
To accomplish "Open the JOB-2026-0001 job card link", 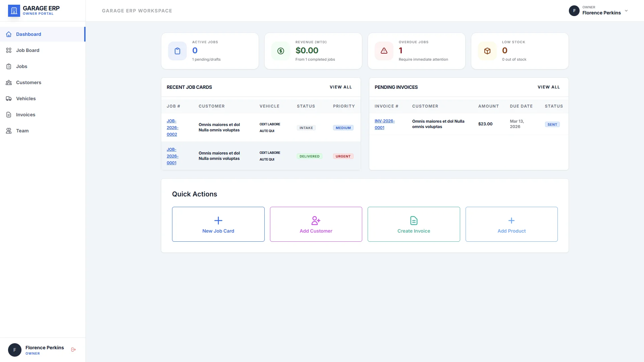I will (172, 156).
